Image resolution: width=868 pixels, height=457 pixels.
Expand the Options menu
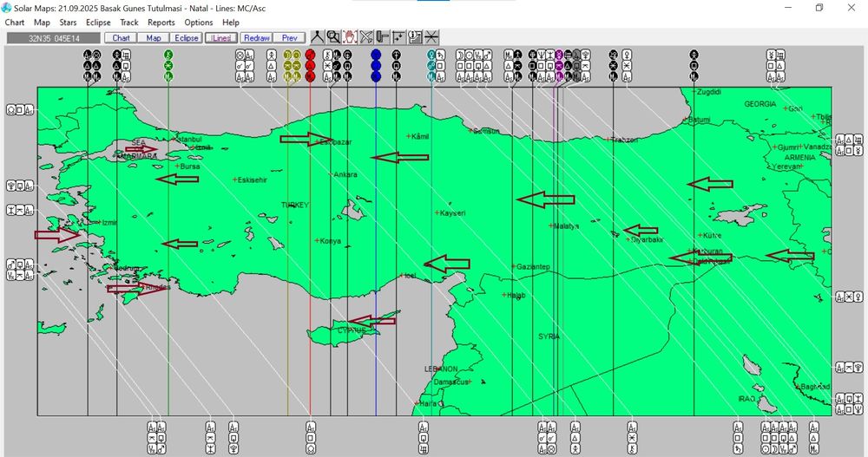(199, 23)
